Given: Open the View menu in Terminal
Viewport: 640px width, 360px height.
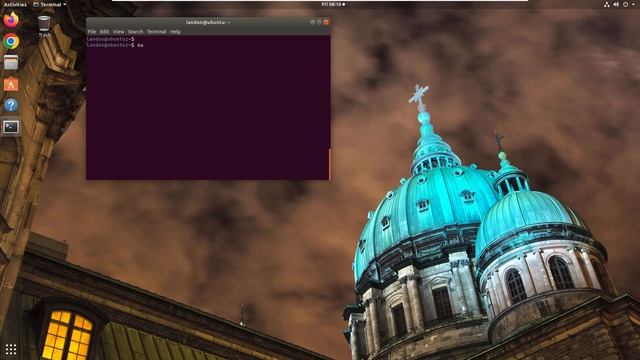Looking at the screenshot, I should pos(118,31).
